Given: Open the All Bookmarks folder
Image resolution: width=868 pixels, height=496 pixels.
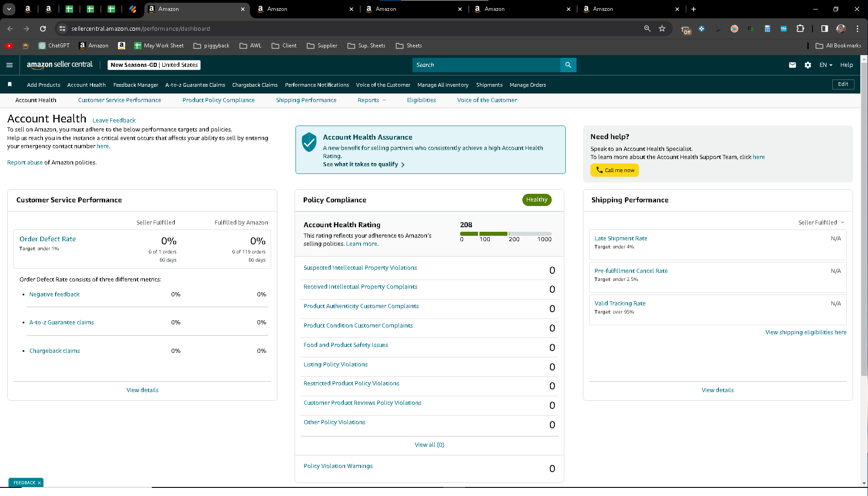Looking at the screenshot, I should [x=839, y=46].
